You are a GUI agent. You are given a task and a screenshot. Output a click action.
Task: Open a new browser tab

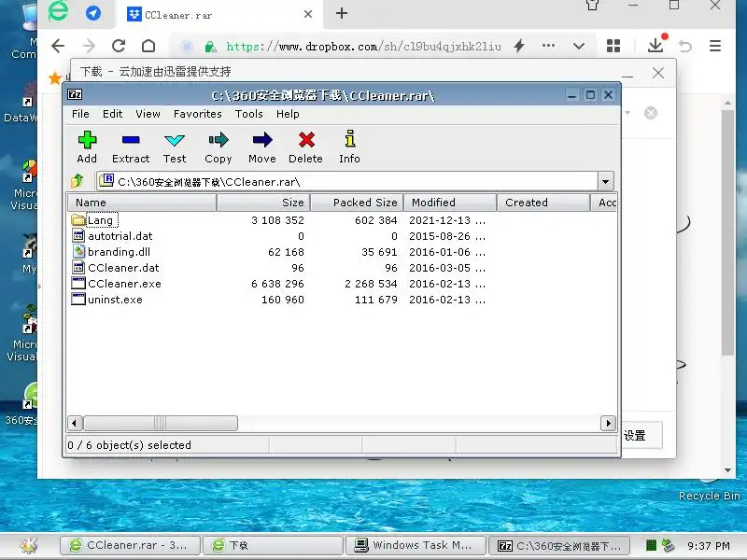[x=342, y=13]
